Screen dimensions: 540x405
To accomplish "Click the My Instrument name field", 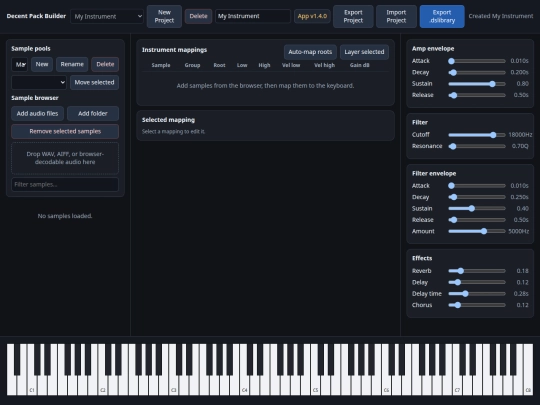I will (253, 16).
